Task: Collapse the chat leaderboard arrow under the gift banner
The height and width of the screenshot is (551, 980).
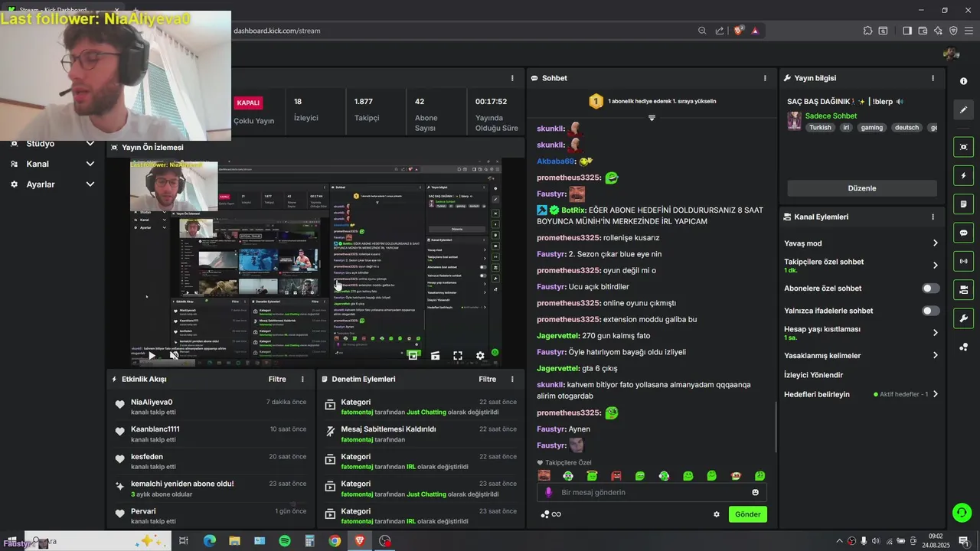Action: coord(652,118)
